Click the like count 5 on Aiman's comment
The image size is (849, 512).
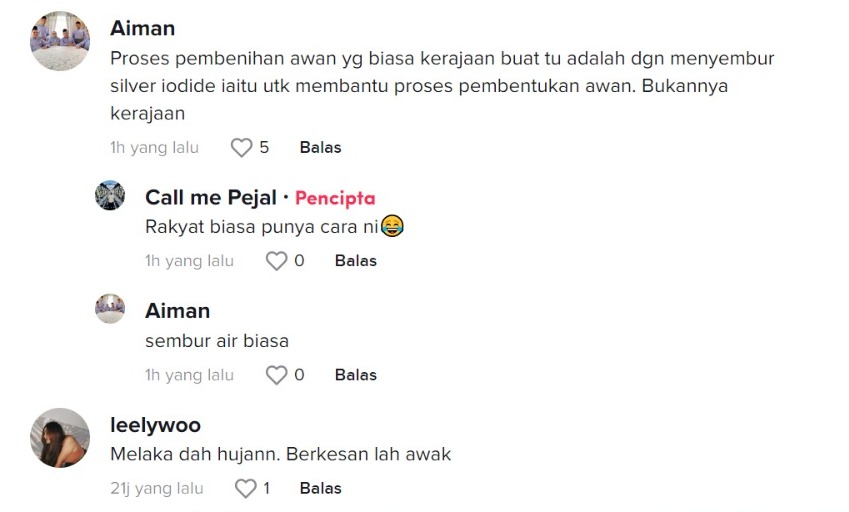[x=264, y=148]
